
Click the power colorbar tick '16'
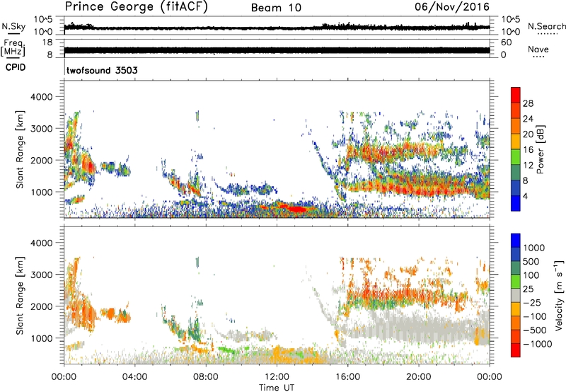tap(528, 150)
